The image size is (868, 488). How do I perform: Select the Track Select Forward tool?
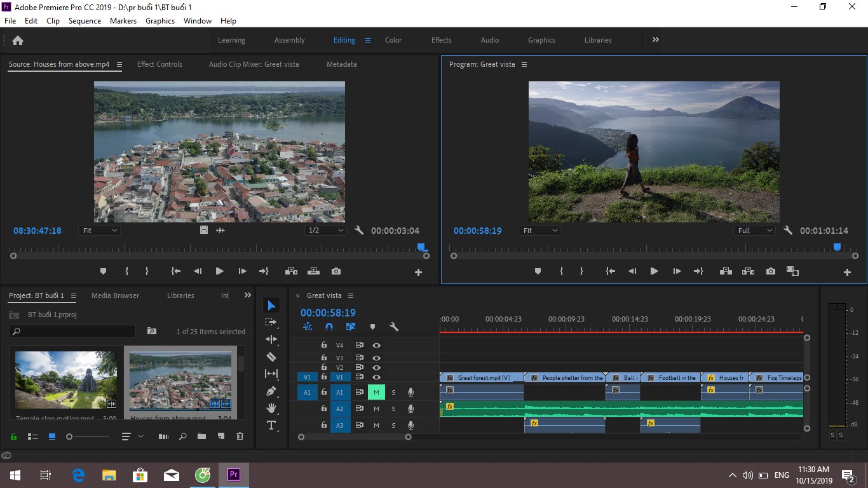click(x=271, y=323)
